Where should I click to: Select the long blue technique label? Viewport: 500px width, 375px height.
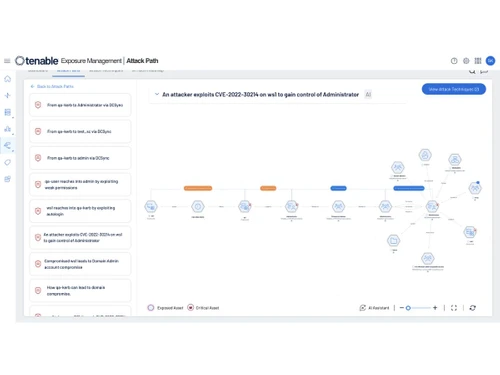[x=409, y=188]
